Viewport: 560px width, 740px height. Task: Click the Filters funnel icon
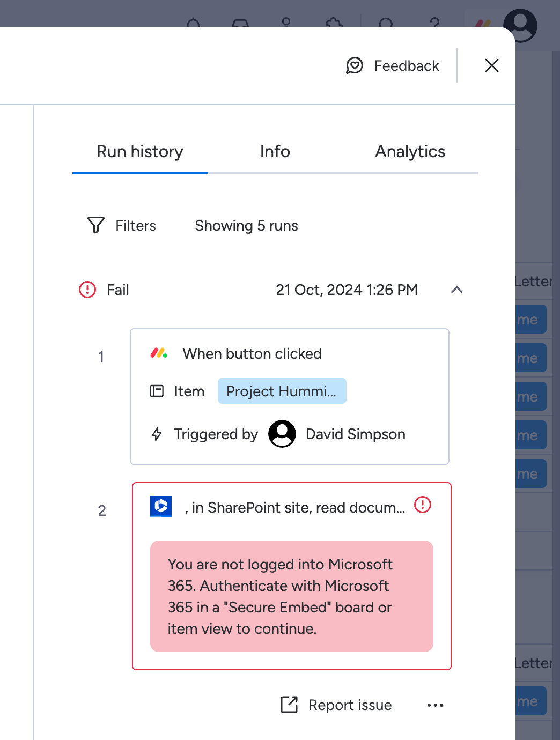[95, 225]
